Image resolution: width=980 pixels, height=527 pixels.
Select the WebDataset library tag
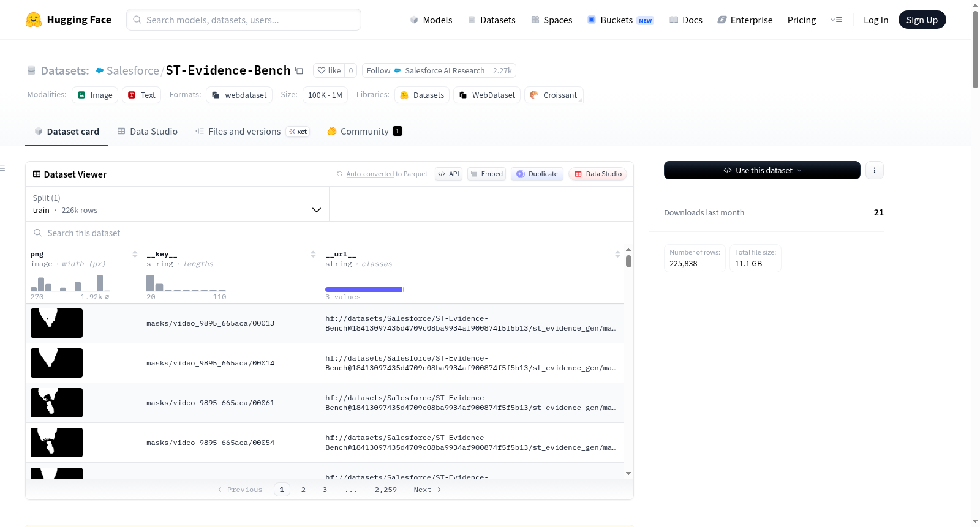click(x=487, y=95)
